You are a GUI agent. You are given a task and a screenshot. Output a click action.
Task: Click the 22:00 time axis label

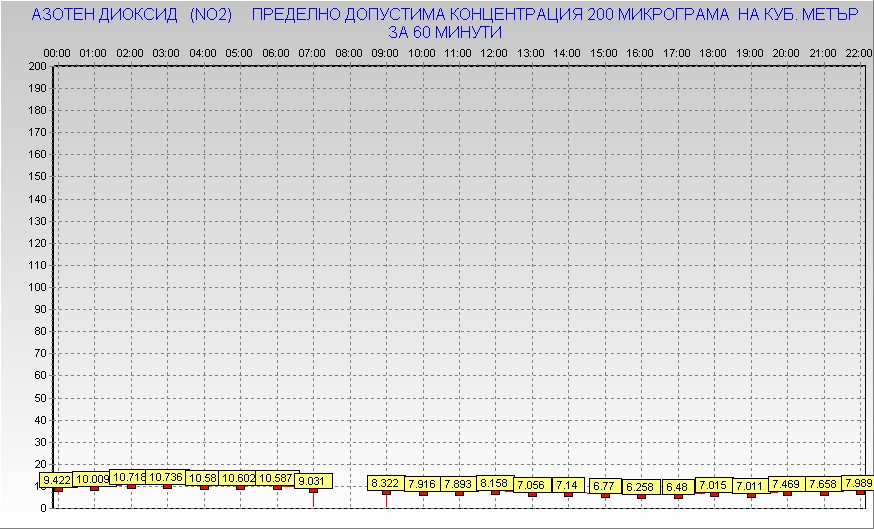[x=859, y=52]
